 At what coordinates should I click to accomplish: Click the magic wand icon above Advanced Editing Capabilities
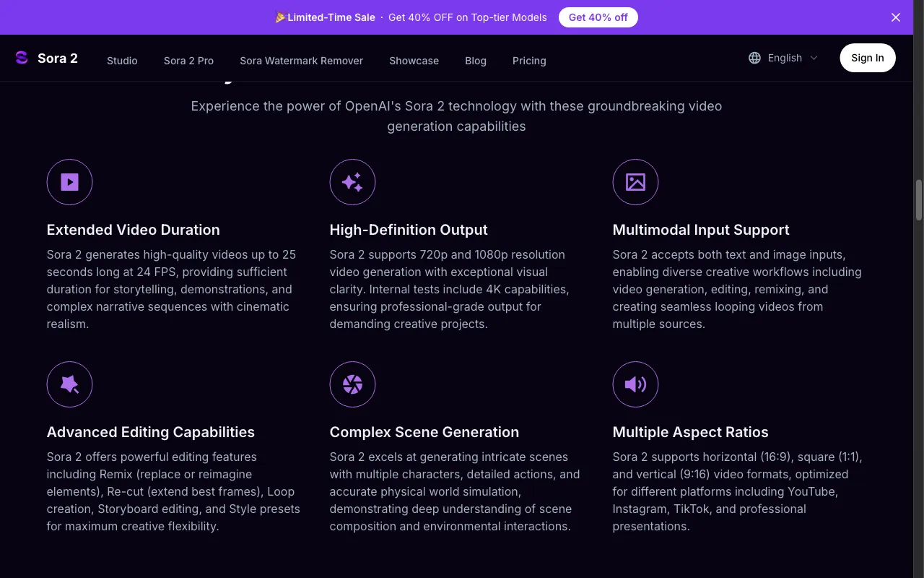(69, 384)
